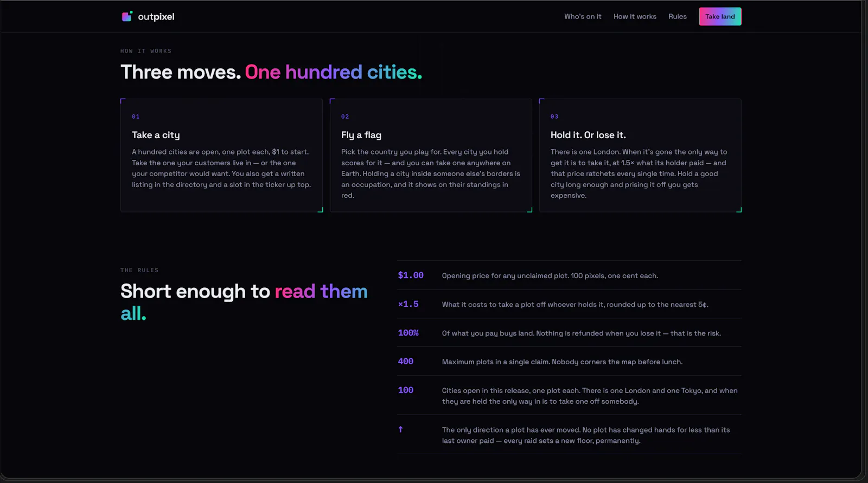Click the 03 step number
This screenshot has height=483, width=868.
coord(554,117)
